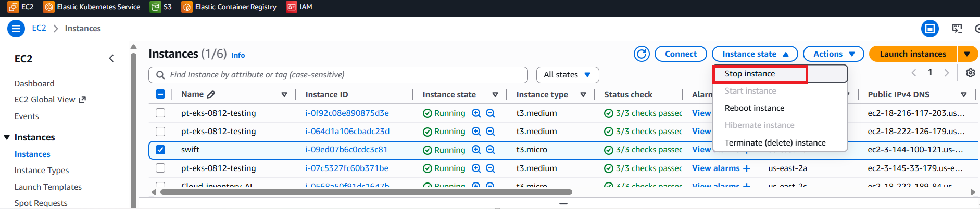980x209 pixels.
Task: Go to next page arrow
Action: pos(947,73)
